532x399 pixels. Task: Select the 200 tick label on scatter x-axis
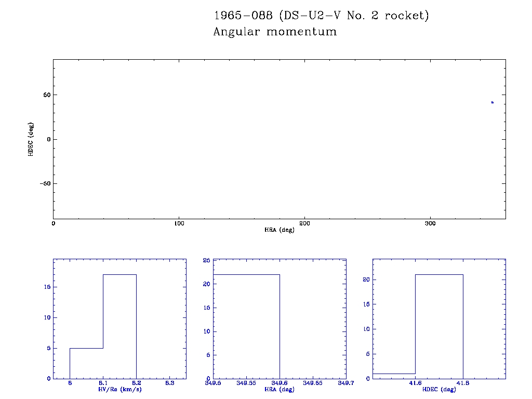304,223
